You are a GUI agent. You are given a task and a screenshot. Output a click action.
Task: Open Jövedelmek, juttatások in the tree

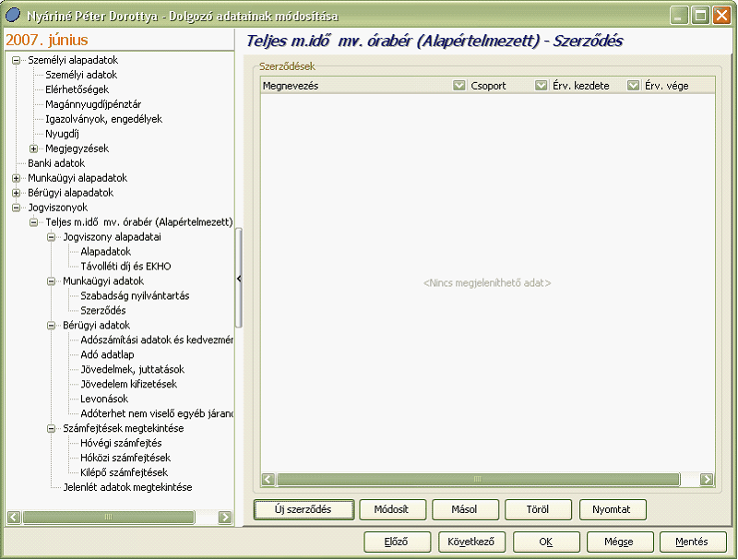pos(133,369)
